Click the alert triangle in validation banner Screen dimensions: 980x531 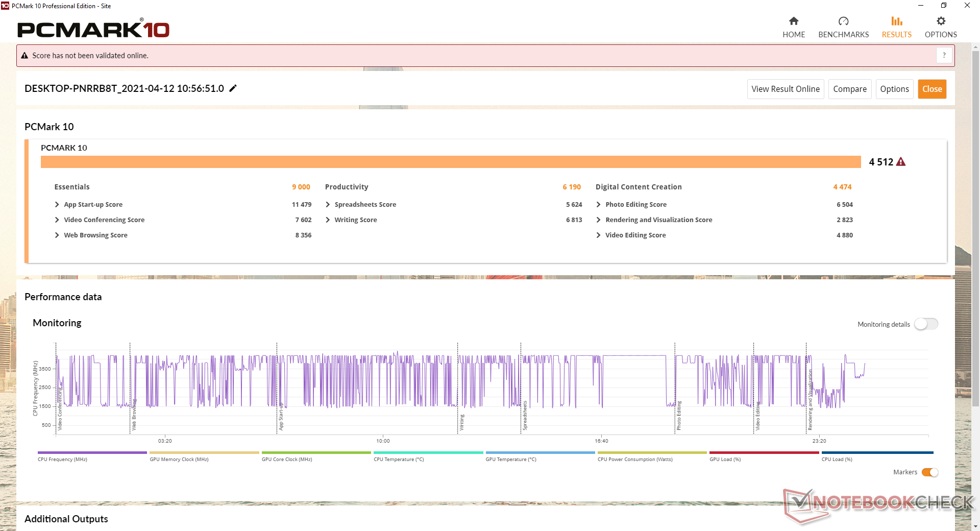[x=24, y=56]
